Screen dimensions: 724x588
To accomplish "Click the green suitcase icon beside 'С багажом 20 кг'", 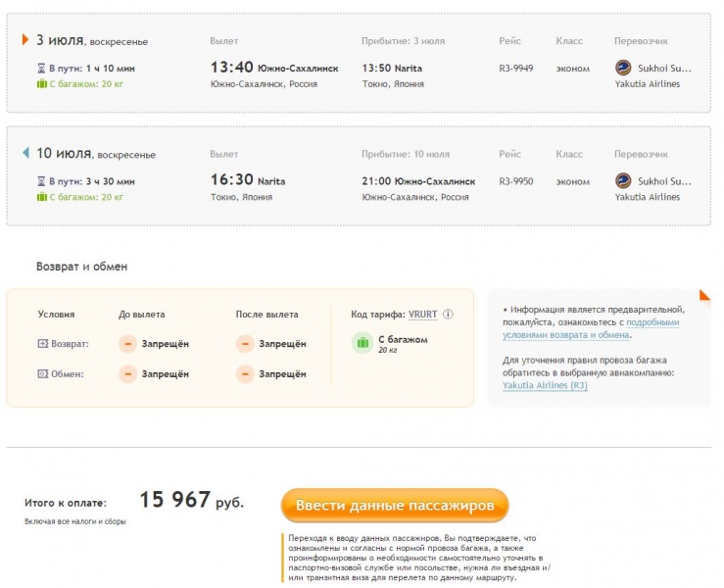I will tap(362, 343).
